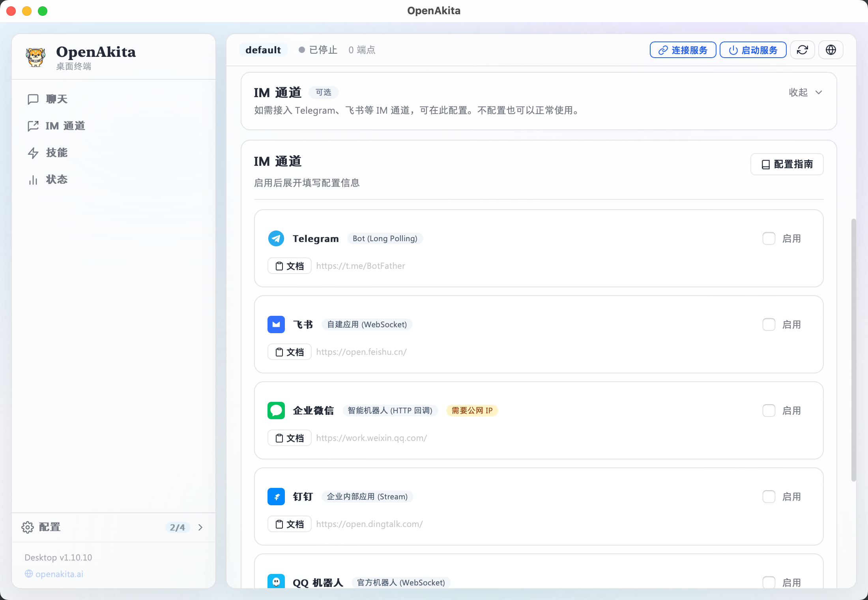Viewport: 868px width, 600px height.
Task: Click the QQ 机器人 penguin icon
Action: click(276, 582)
